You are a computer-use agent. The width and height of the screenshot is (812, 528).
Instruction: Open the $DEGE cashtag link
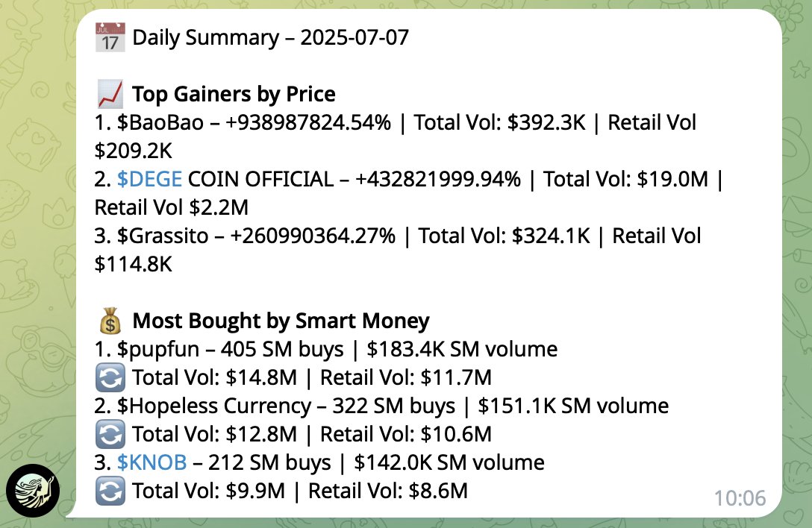pos(150,179)
